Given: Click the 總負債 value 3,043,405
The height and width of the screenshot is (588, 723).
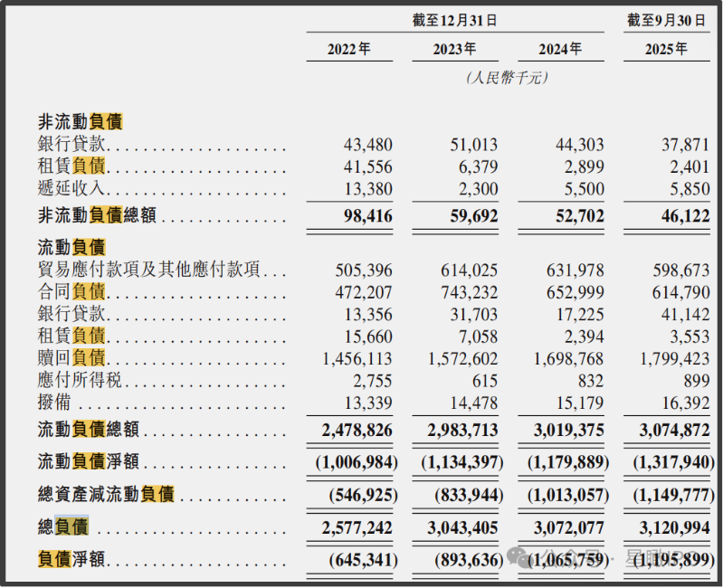Looking at the screenshot, I should pyautogui.click(x=460, y=528).
